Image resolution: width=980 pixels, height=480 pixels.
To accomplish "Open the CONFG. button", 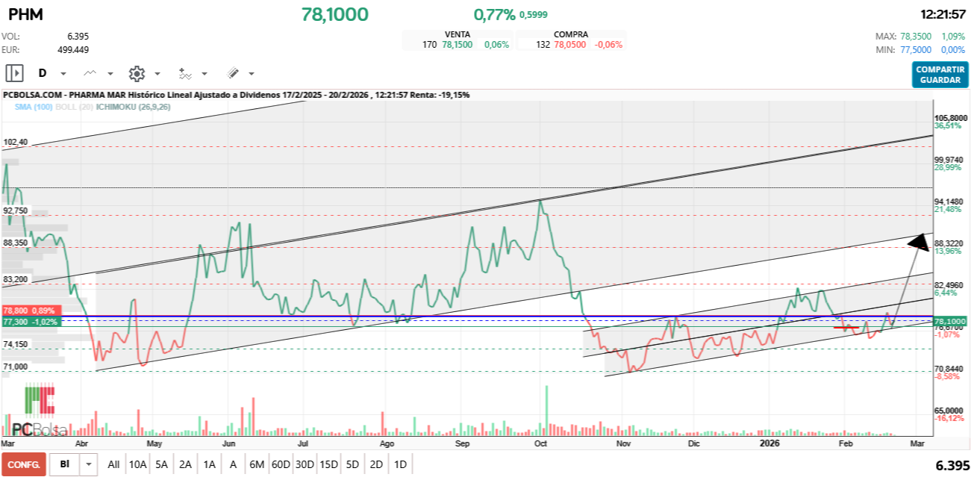I will (x=24, y=464).
